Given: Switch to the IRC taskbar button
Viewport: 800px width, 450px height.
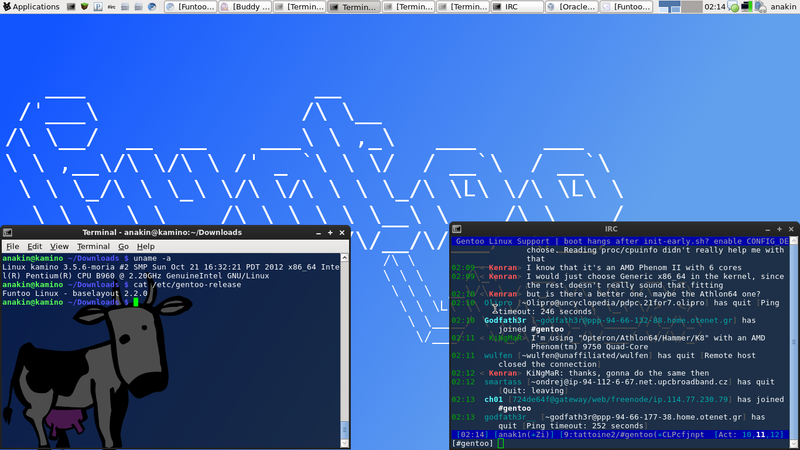Looking at the screenshot, I should coord(518,7).
